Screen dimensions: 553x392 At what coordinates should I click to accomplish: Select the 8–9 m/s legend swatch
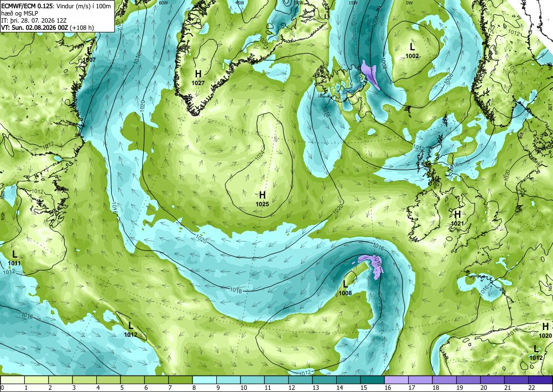tap(204, 380)
